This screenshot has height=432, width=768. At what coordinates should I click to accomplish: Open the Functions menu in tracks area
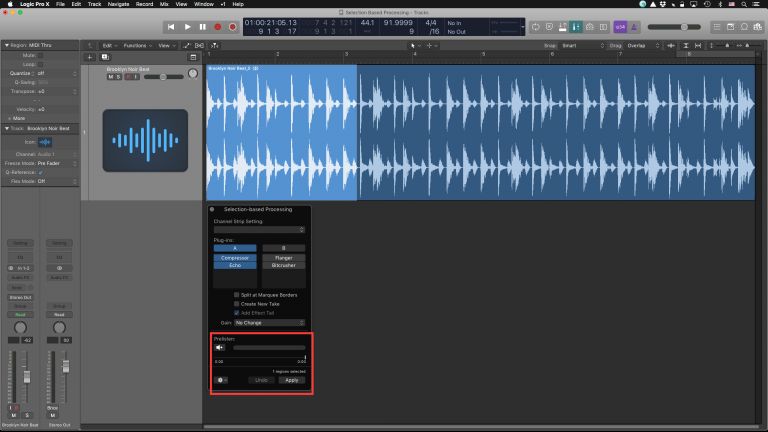(137, 46)
